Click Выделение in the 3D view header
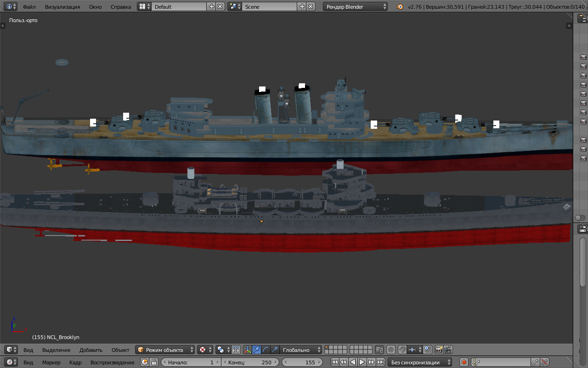Image resolution: width=588 pixels, height=368 pixels. (x=57, y=350)
